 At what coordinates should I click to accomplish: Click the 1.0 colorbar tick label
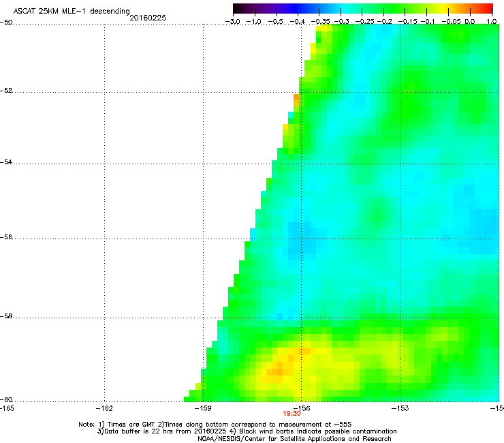492,22
